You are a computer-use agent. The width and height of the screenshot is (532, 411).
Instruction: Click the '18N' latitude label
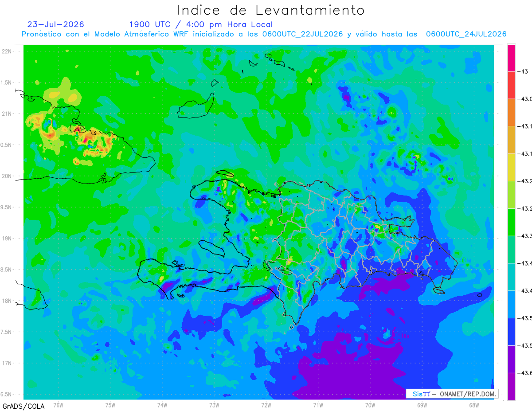pyautogui.click(x=8, y=301)
